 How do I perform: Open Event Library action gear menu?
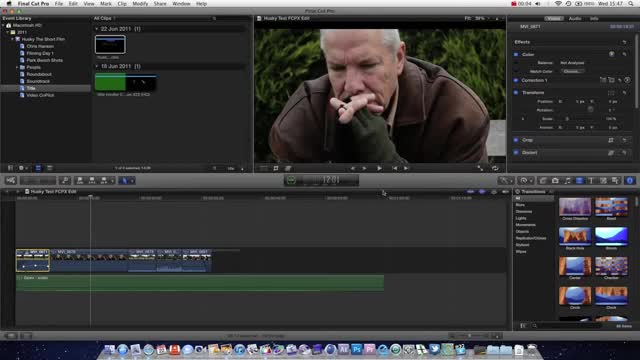pyautogui.click(x=22, y=168)
